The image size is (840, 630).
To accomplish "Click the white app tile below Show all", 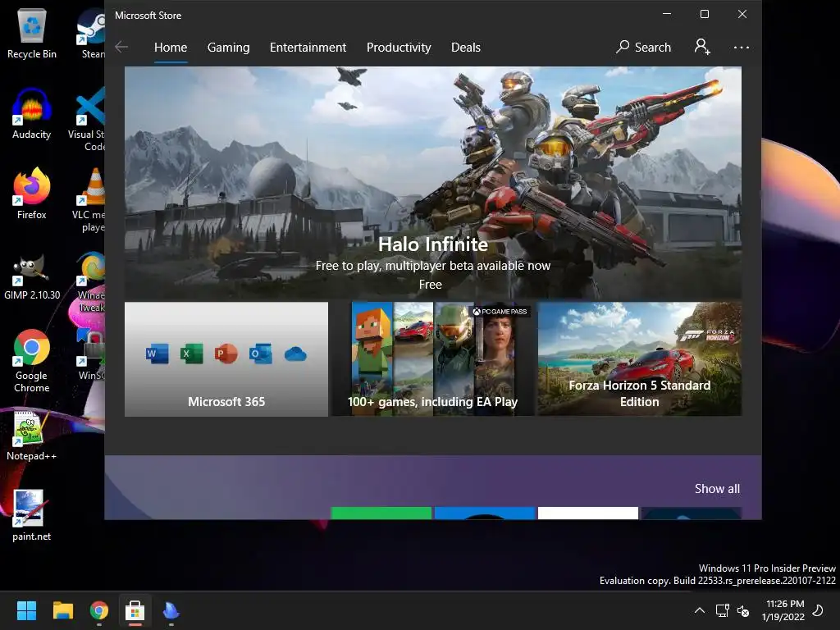I will [588, 514].
